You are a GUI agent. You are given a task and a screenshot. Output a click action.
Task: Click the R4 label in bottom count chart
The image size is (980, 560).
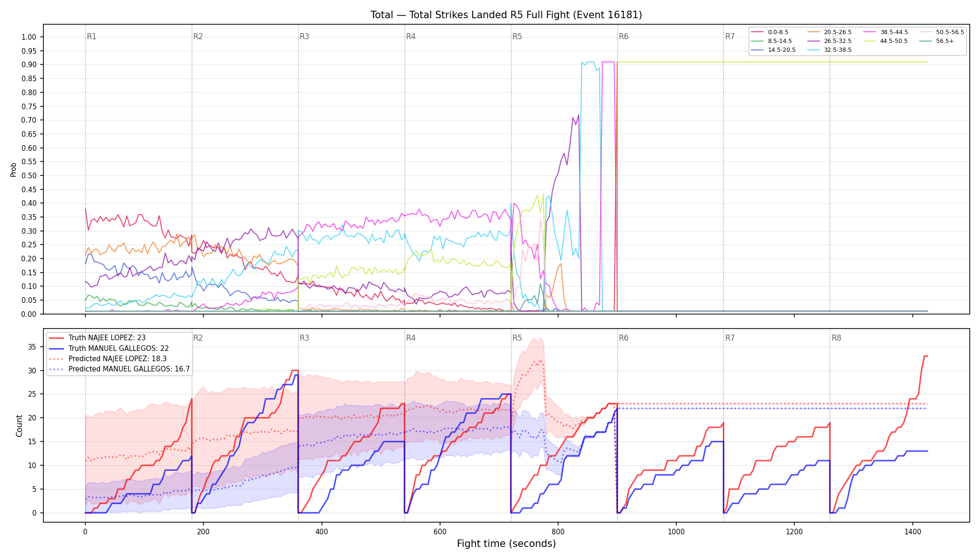411,338
